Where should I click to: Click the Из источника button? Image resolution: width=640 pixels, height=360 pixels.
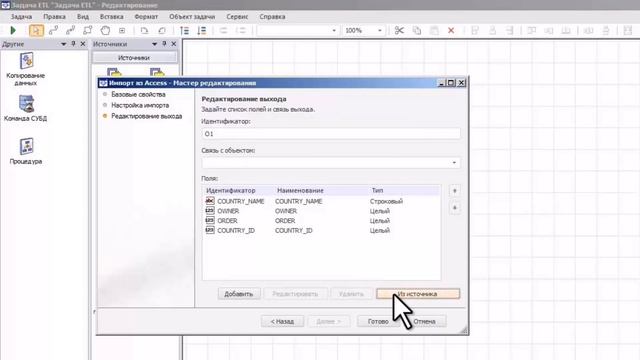point(418,294)
